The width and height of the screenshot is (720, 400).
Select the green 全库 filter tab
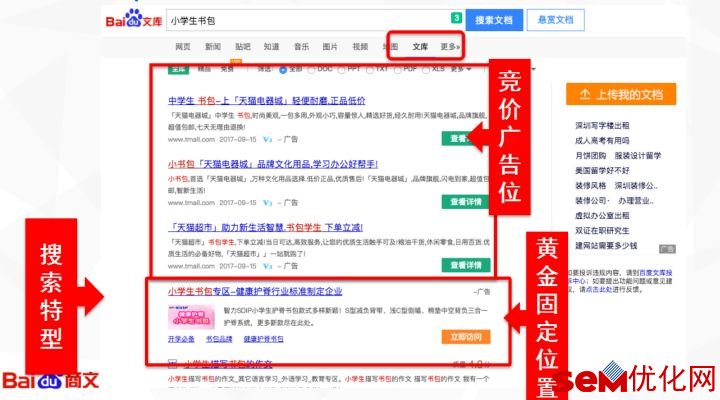(179, 69)
